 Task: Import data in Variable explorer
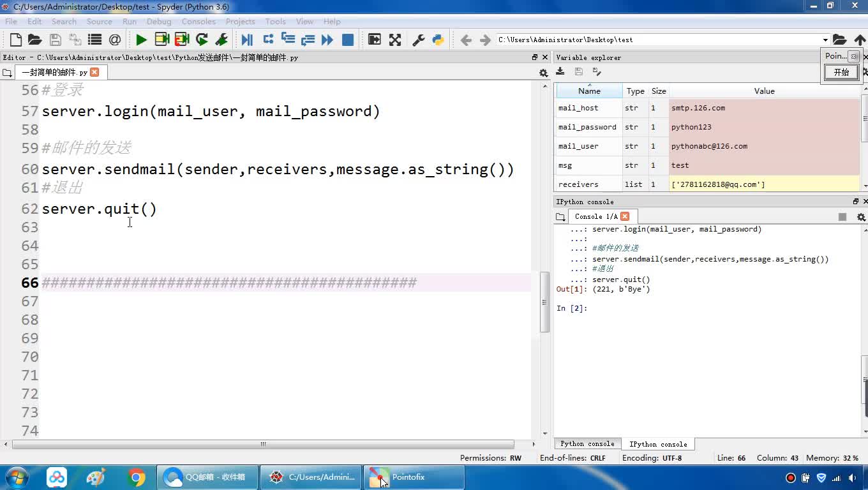pos(560,72)
